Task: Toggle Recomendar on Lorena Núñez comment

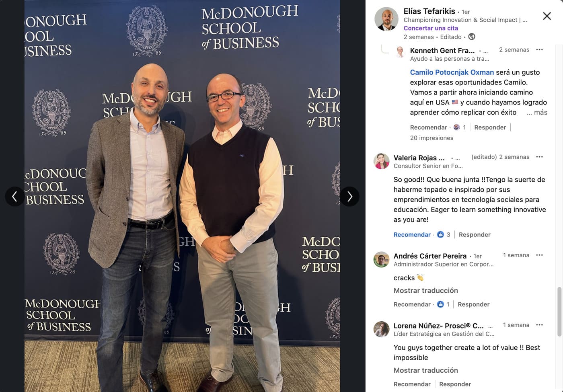Action: 412,384
